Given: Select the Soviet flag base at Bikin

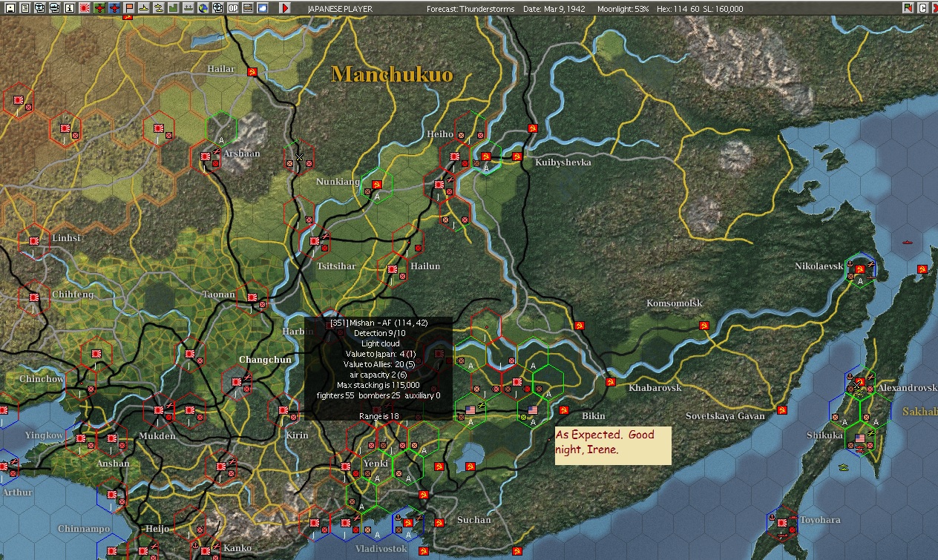Looking at the screenshot, I should [x=563, y=410].
